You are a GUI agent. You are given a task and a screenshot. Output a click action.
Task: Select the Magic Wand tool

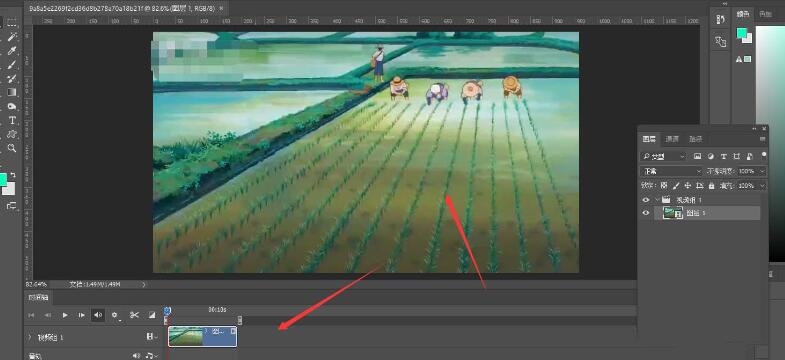pos(12,37)
